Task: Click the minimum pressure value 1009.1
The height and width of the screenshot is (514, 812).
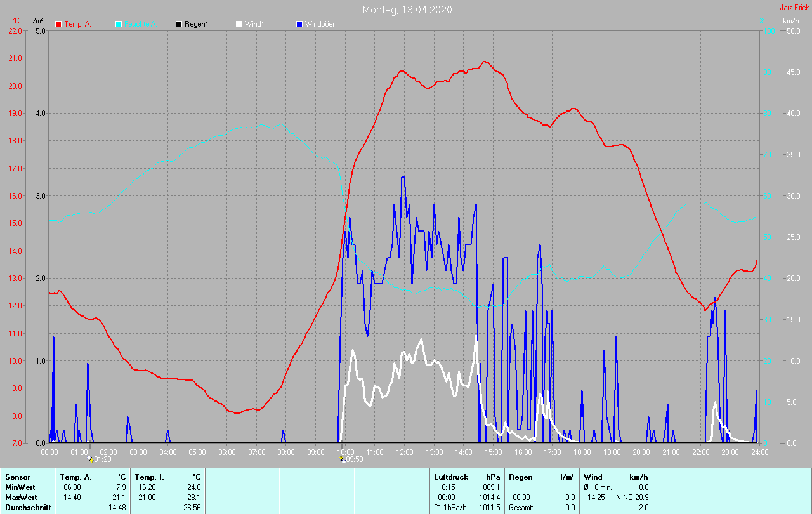Action: [490, 487]
